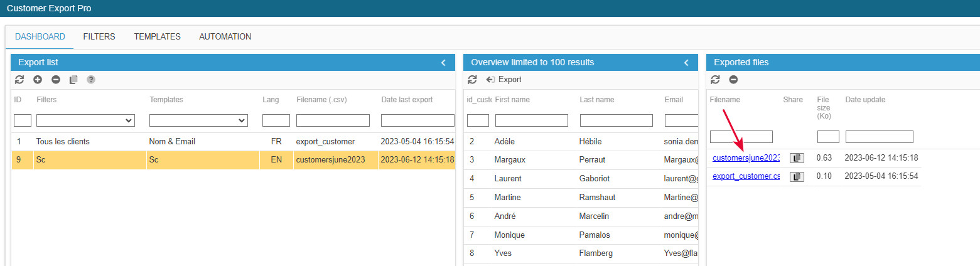Click the Export button in Overview
This screenshot has height=266, width=980.
coord(504,80)
